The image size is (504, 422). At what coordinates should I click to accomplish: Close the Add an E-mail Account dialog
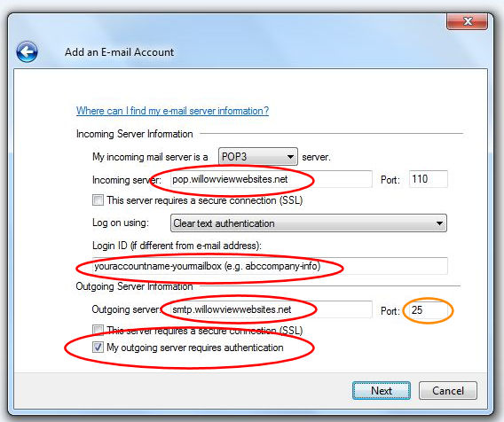tap(467, 21)
